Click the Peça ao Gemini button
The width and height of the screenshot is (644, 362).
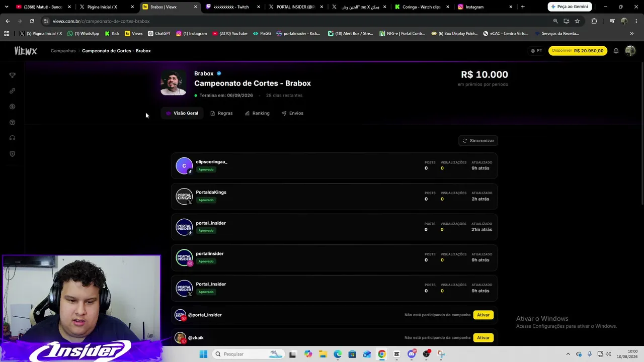coord(570,7)
